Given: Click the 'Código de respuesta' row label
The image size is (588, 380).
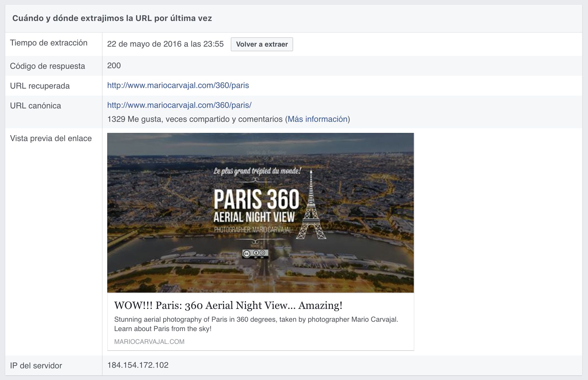Looking at the screenshot, I should tap(47, 66).
